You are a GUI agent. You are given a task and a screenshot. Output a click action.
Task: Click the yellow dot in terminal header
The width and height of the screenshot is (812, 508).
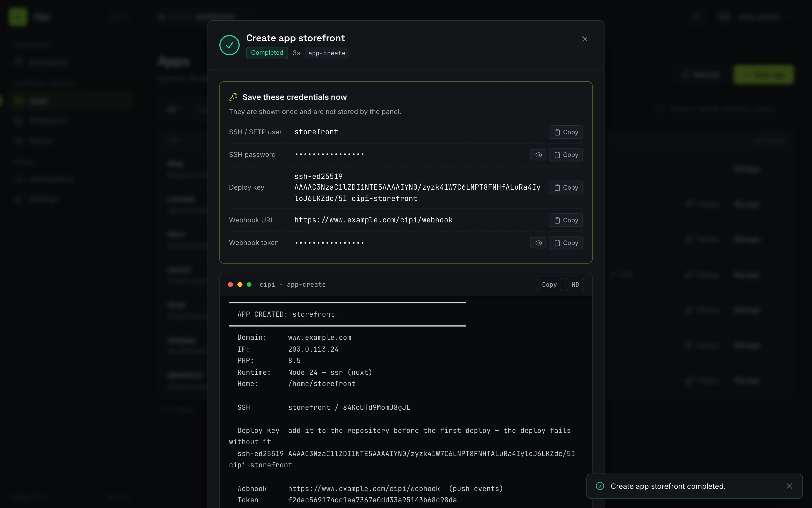pos(240,284)
